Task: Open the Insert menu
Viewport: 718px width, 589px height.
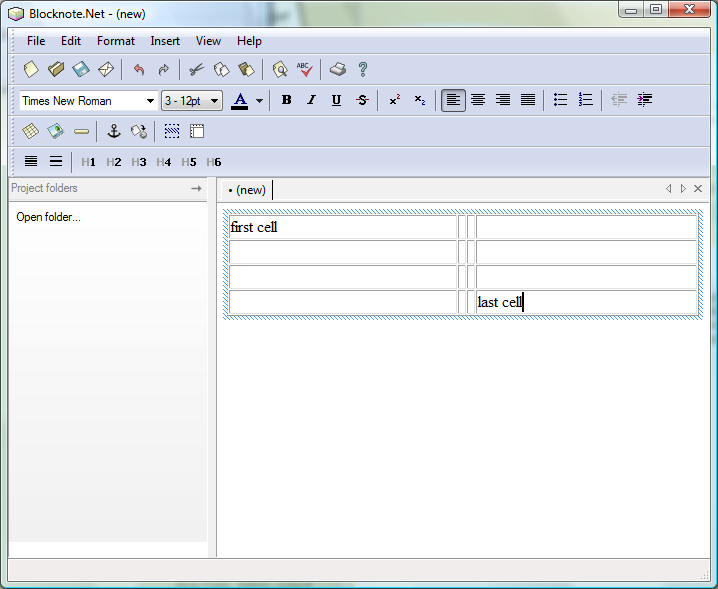Action: click(165, 41)
